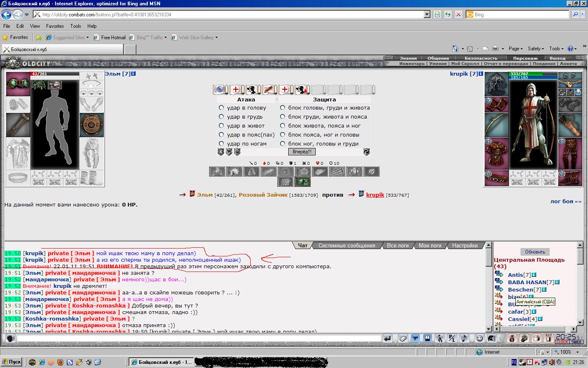Select attack удар в грудь
This screenshot has width=588, height=368.
click(221, 117)
